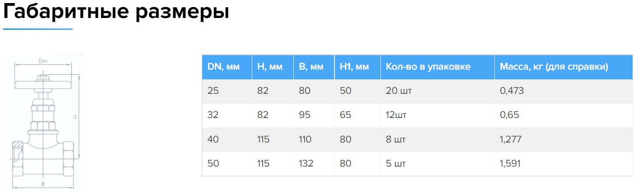The image size is (644, 196).
Task: Click the mass cell showing 0,65
Action: coord(509,115)
